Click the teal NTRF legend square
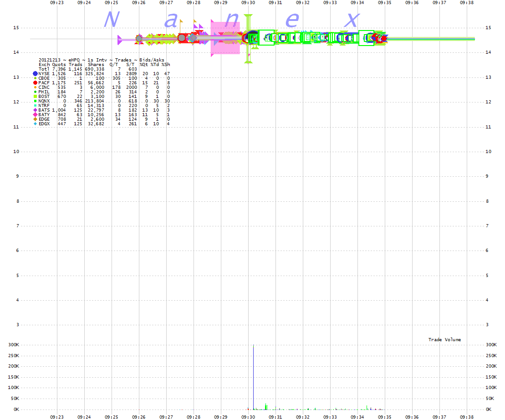This screenshot has height=420, width=505. point(36,106)
